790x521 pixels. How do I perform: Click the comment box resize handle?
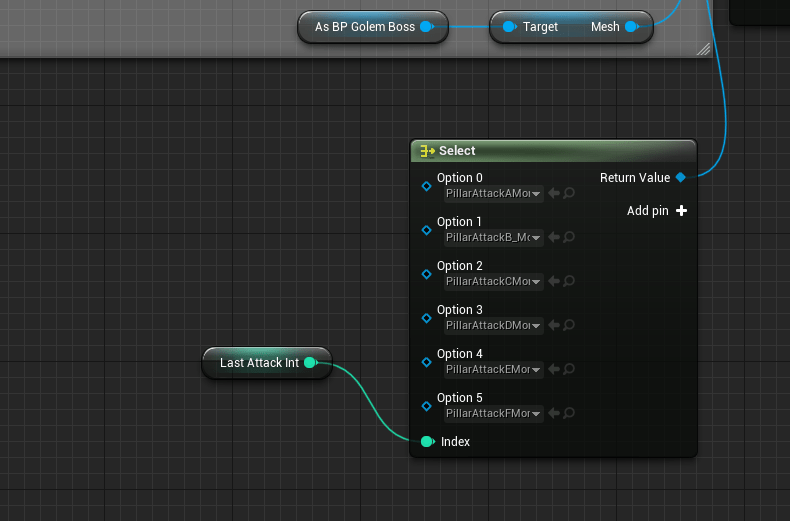704,49
